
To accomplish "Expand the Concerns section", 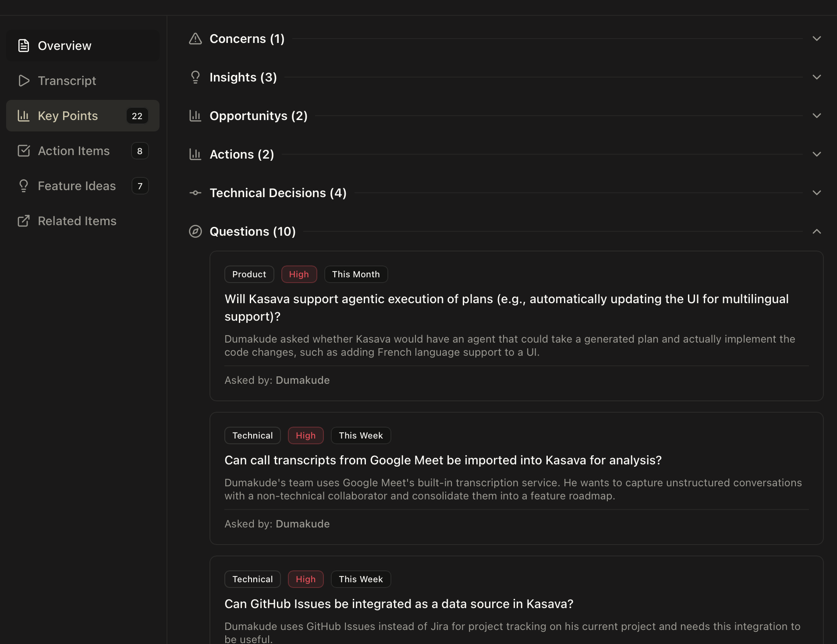I will [817, 39].
